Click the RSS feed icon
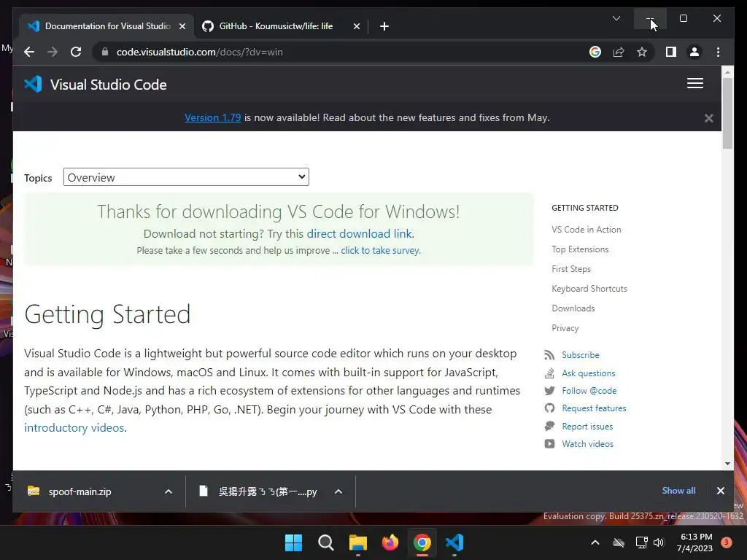747x560 pixels. point(549,355)
